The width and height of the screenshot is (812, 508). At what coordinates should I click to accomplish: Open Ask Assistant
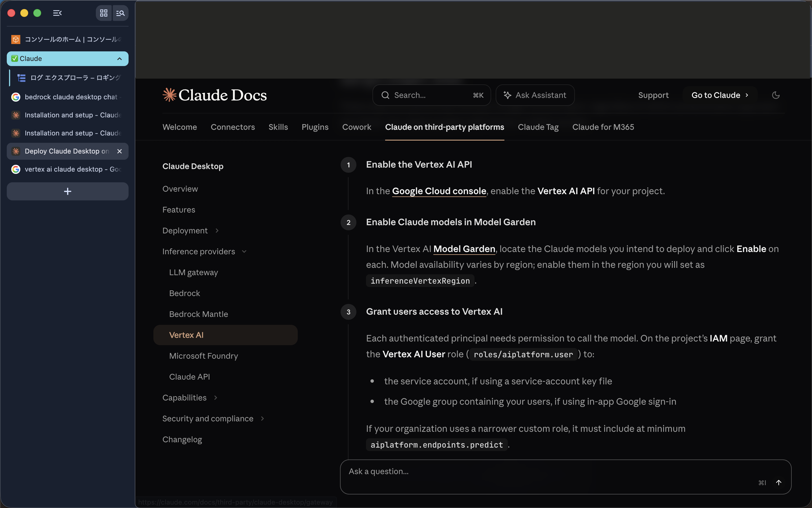535,95
